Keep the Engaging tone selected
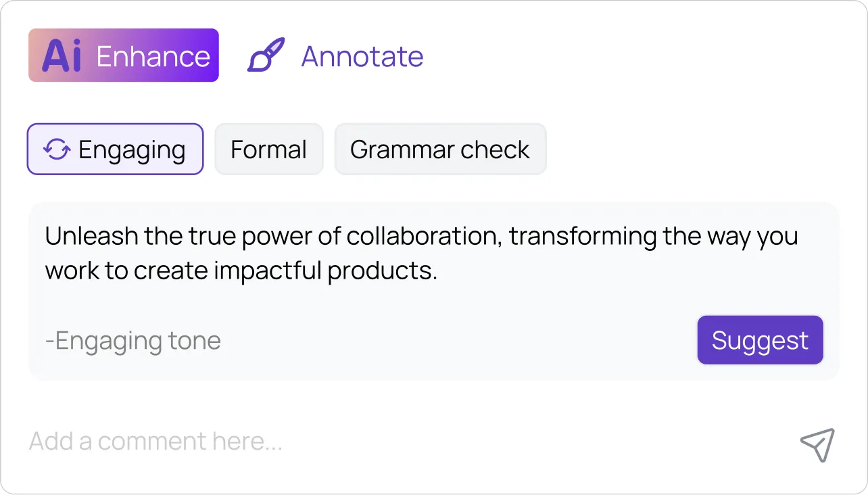The width and height of the screenshot is (868, 495). 115,149
